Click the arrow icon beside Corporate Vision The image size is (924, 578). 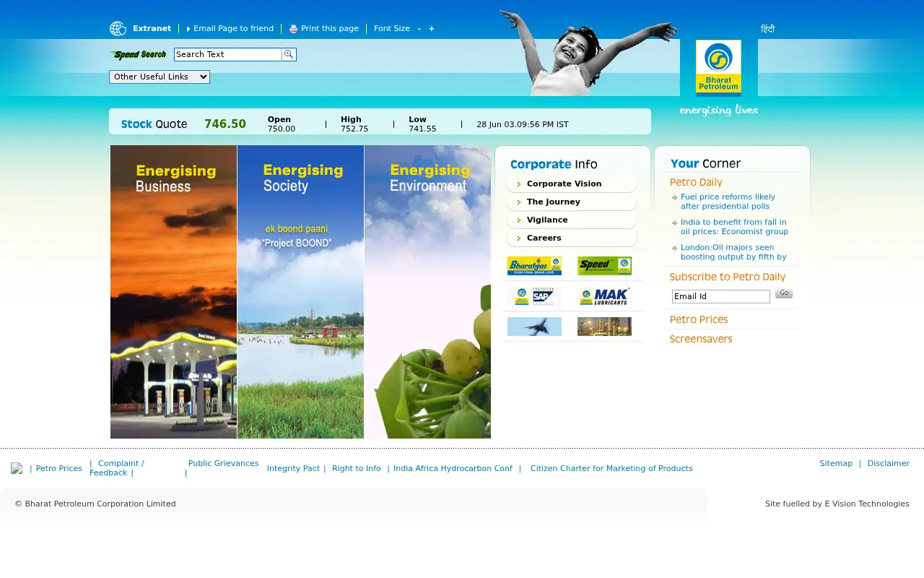(x=518, y=184)
